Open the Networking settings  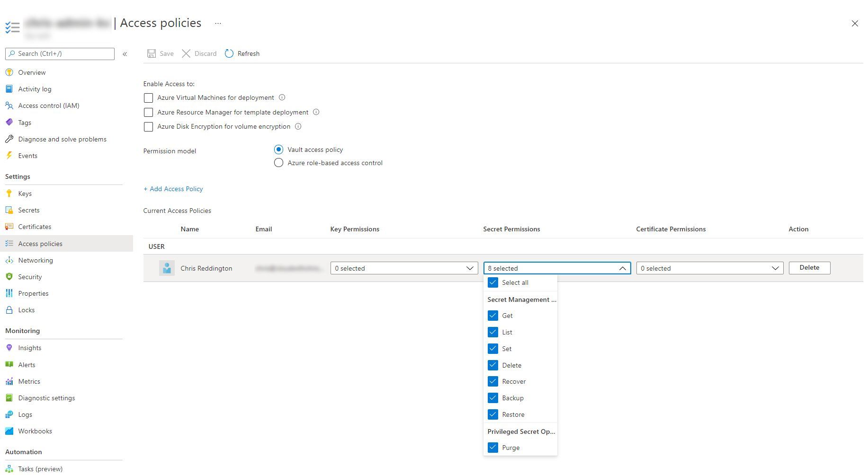[36, 260]
